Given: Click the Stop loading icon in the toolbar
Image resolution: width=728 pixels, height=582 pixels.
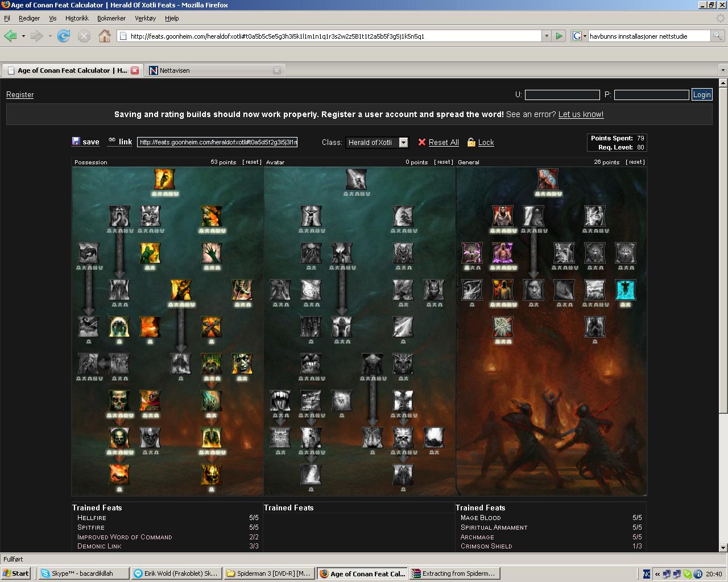Looking at the screenshot, I should [x=84, y=36].
